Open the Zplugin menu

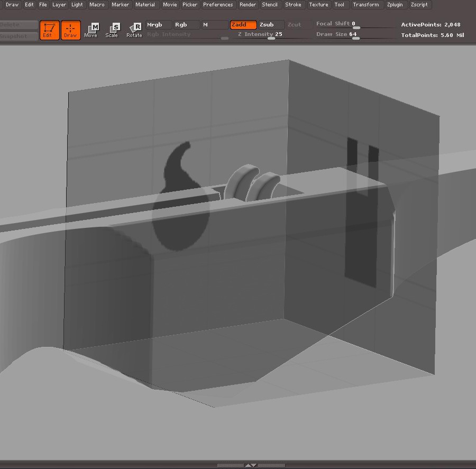pyautogui.click(x=394, y=5)
